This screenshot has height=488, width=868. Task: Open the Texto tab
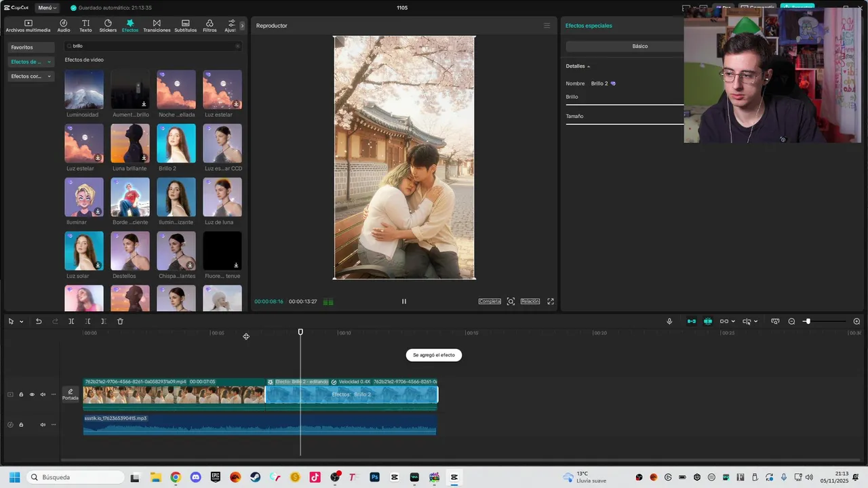tap(85, 26)
